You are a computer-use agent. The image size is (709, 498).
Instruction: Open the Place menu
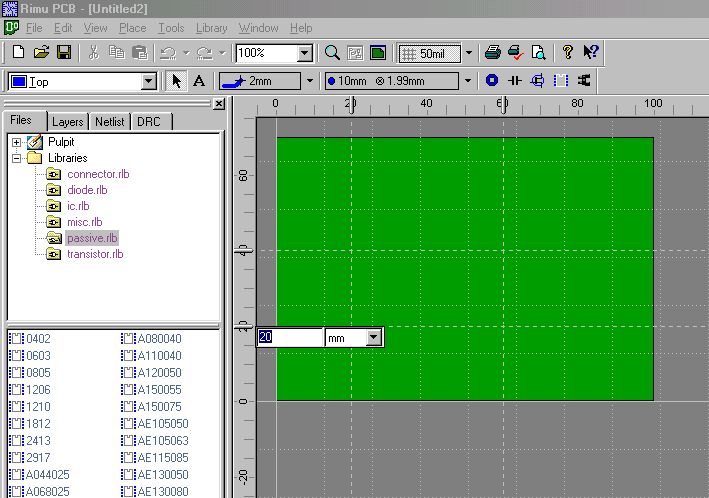point(132,28)
